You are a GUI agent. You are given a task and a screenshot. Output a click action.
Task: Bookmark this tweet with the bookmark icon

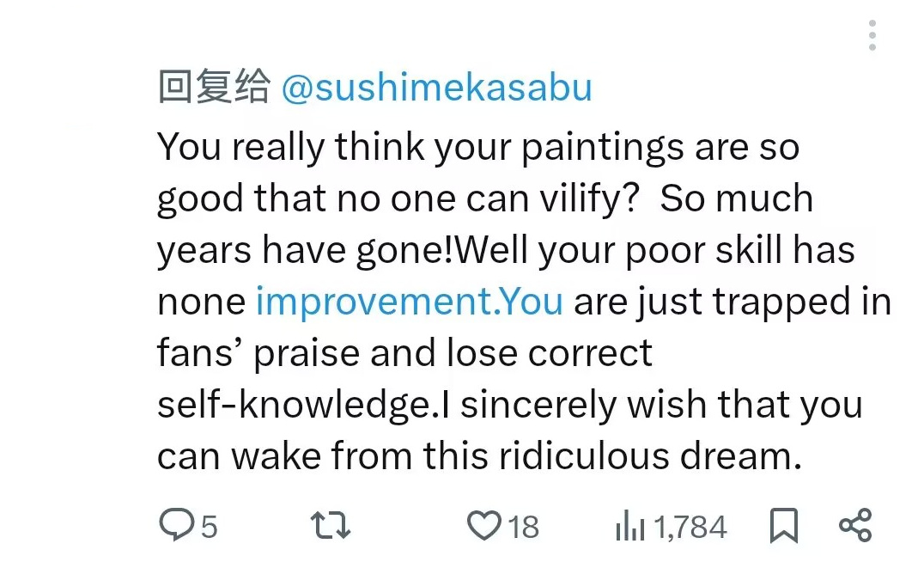pyautogui.click(x=783, y=525)
